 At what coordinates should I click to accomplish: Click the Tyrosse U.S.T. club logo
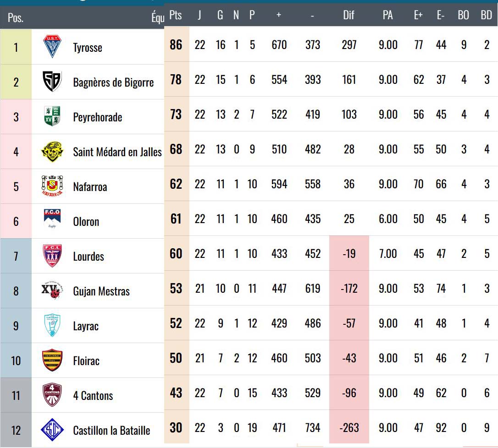pos(52,47)
